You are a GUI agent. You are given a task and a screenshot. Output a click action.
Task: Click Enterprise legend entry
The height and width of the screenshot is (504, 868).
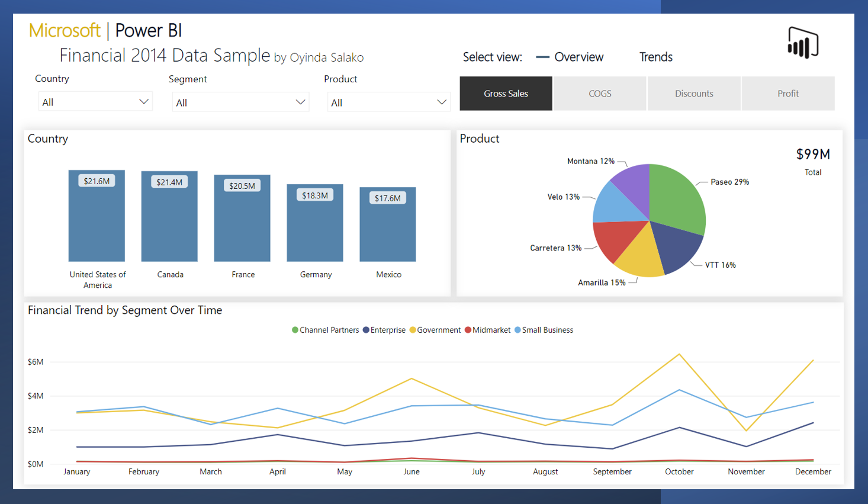click(x=384, y=330)
